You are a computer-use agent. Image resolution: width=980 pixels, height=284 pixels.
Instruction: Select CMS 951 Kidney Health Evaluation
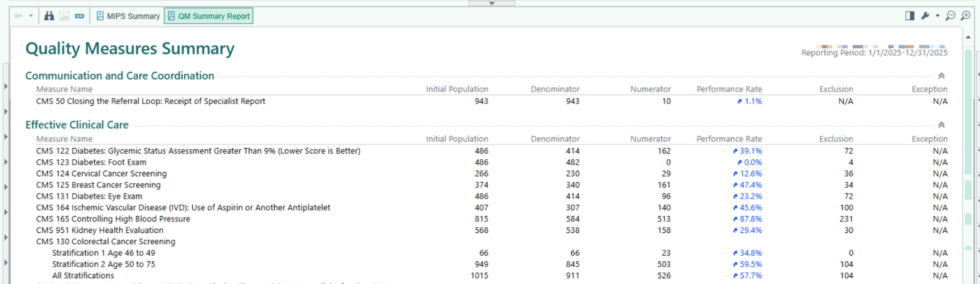coord(100,230)
